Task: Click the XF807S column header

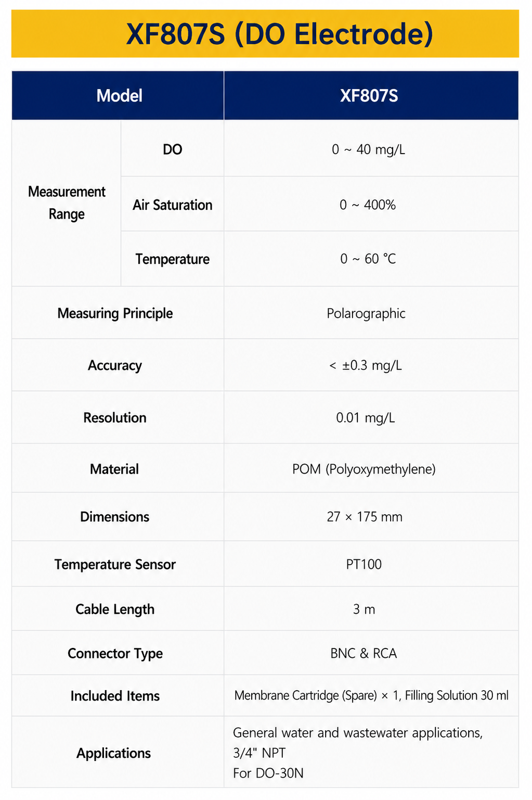Action: click(371, 96)
